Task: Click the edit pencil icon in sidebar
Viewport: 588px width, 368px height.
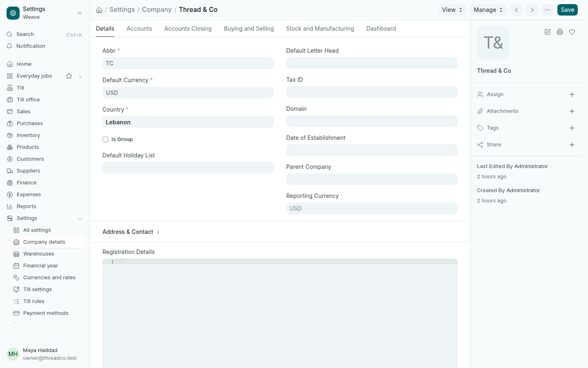Action: coord(548,32)
